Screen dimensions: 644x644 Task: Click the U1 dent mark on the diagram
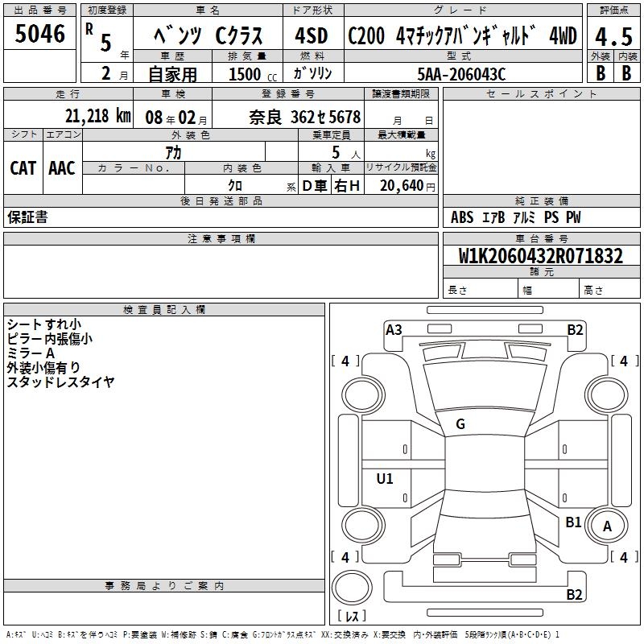[x=385, y=479]
